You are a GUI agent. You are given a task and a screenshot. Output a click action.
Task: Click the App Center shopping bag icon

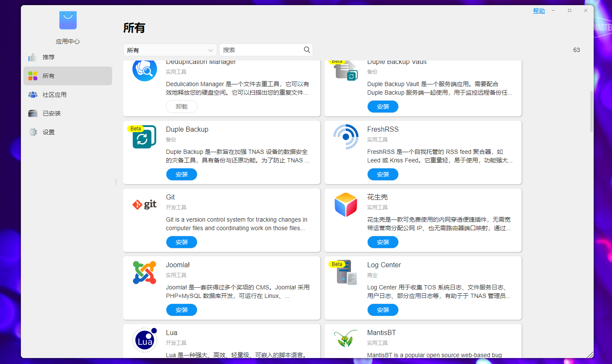pos(68,20)
